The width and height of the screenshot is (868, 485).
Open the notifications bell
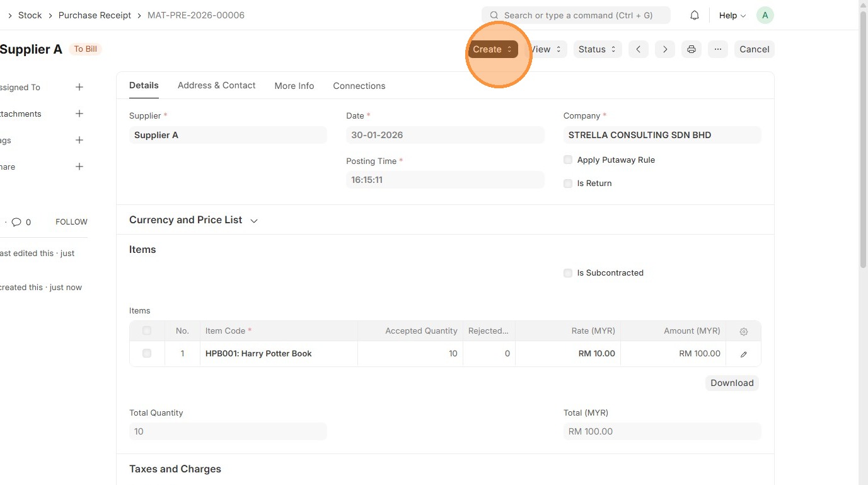[x=695, y=15]
